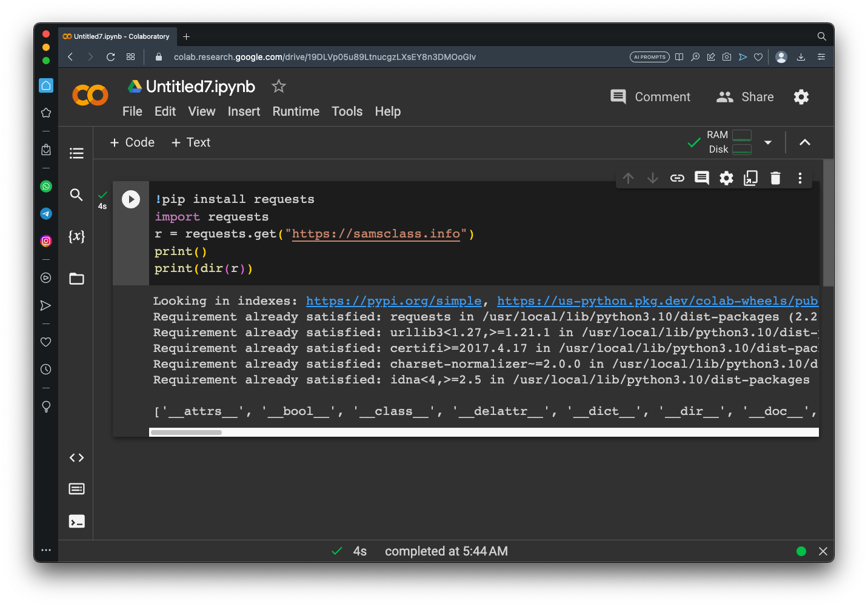Open the Files folder panel icon
Viewport: 868px width, 607px height.
[x=76, y=279]
